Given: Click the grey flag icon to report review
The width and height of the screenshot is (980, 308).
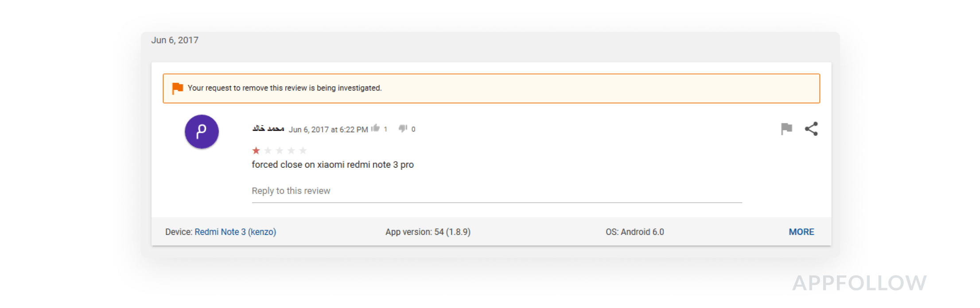Looking at the screenshot, I should click(x=786, y=129).
